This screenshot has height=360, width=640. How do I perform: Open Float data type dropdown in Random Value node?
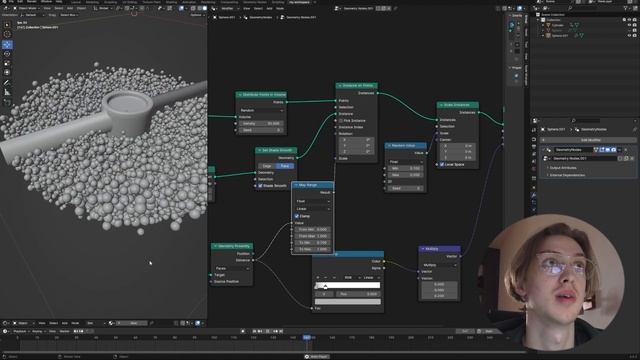pyautogui.click(x=406, y=162)
